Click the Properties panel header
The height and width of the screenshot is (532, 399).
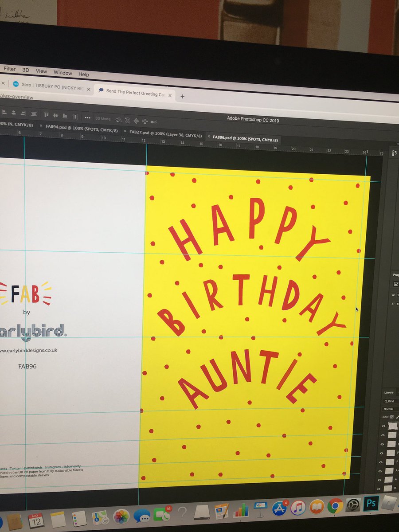pyautogui.click(x=396, y=275)
